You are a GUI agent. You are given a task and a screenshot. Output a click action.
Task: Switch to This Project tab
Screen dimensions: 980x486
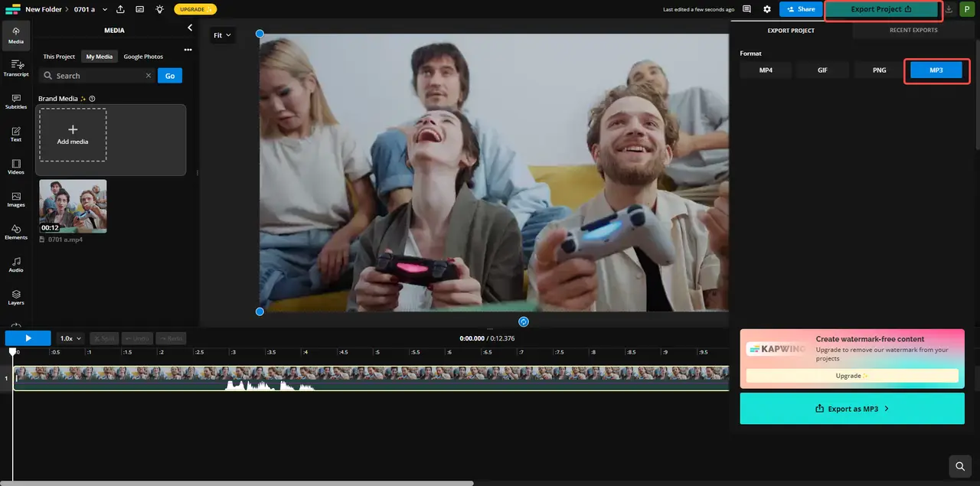(x=59, y=57)
